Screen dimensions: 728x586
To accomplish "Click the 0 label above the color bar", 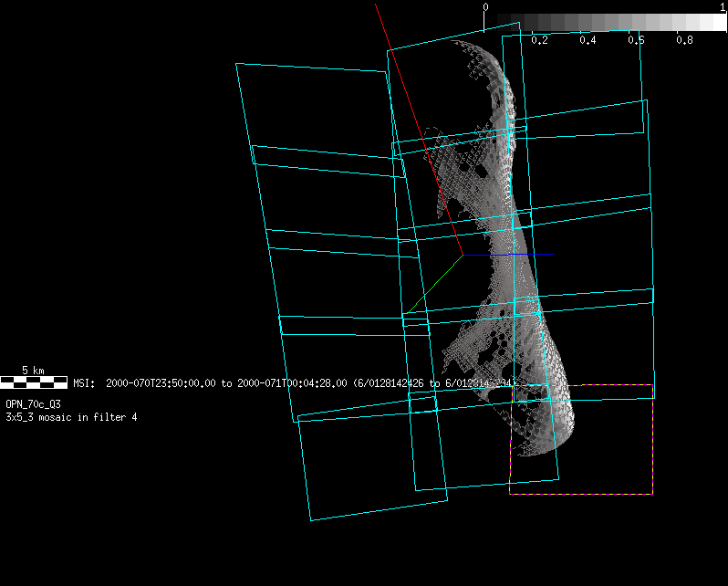I will point(485,7).
